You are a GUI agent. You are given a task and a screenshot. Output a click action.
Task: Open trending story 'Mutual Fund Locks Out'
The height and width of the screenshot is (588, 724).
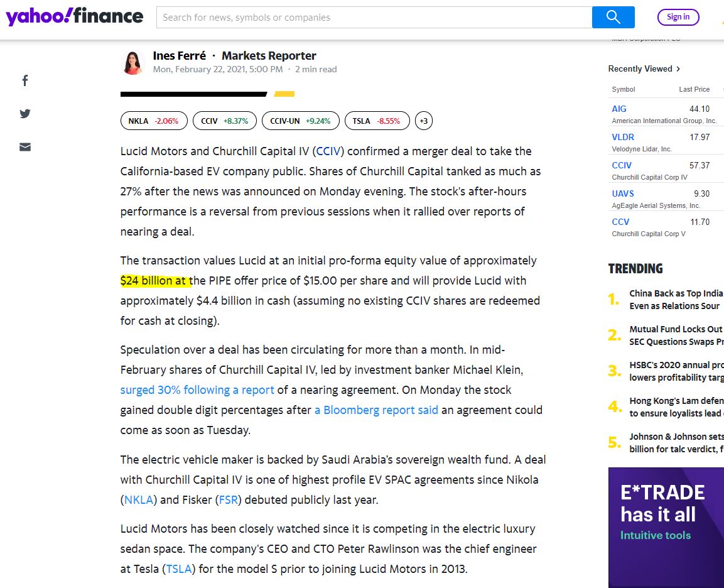pos(676,335)
